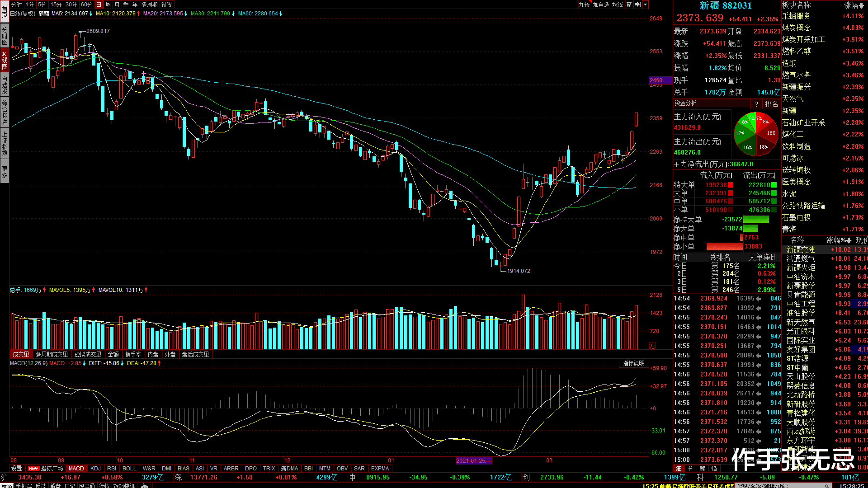Screen dimensions: 868x488
Task: Open 指标广场 with the NEW badge
Action: [x=46, y=469]
